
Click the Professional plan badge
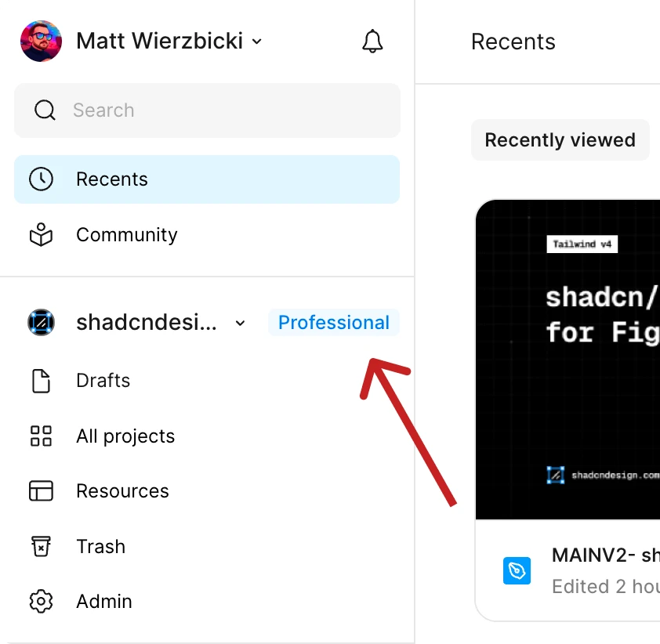coord(334,323)
